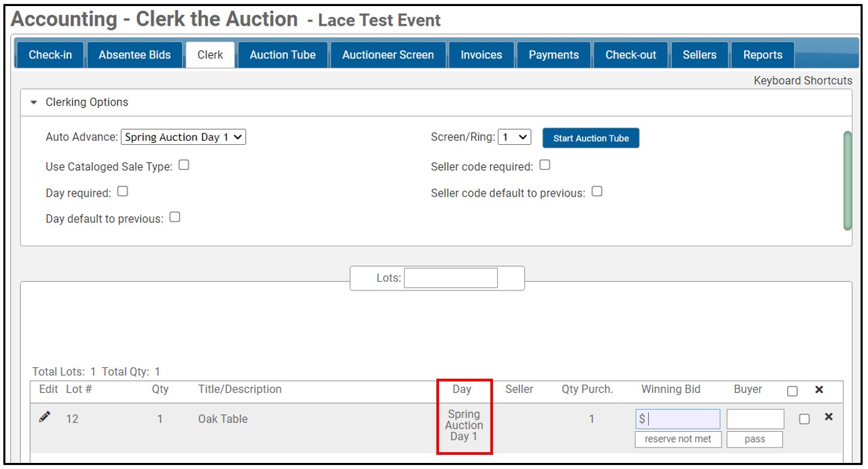Collapse the Clerking Options section
The image size is (868, 469).
[x=34, y=102]
